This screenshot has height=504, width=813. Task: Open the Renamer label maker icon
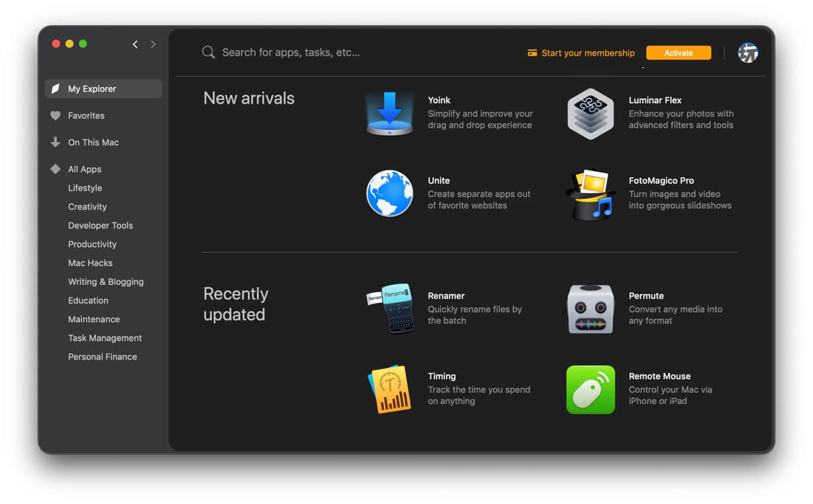pos(390,309)
